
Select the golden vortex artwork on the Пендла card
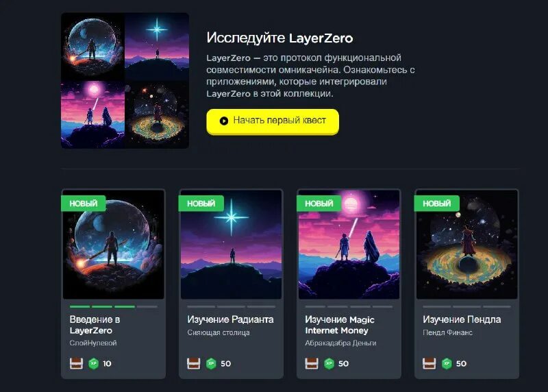466,245
